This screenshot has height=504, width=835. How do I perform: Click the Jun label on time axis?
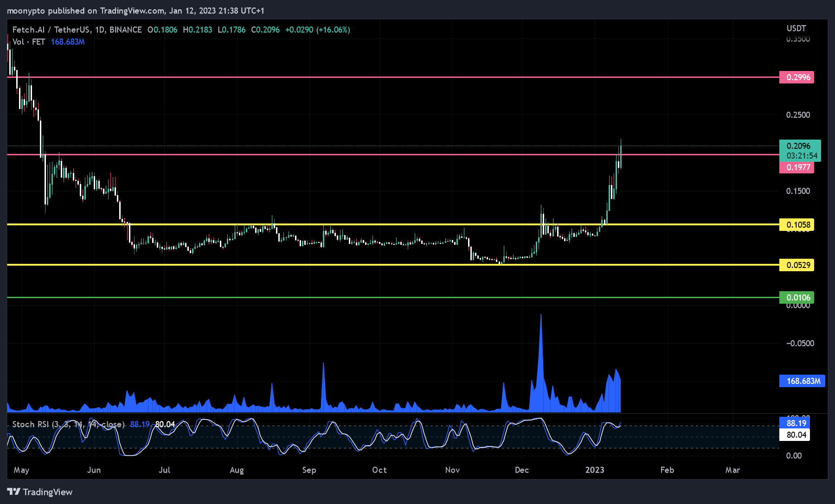point(94,470)
